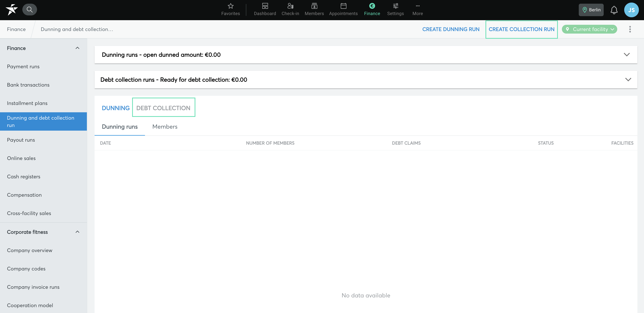Open the search magnifier button
644x313 pixels.
pos(30,10)
